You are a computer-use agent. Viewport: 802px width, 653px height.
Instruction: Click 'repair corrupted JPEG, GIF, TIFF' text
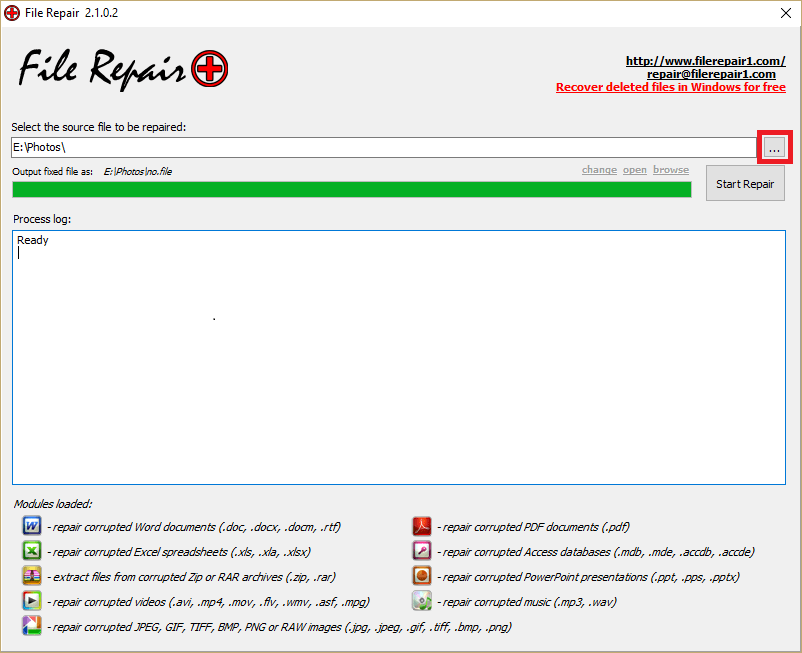tap(279, 627)
